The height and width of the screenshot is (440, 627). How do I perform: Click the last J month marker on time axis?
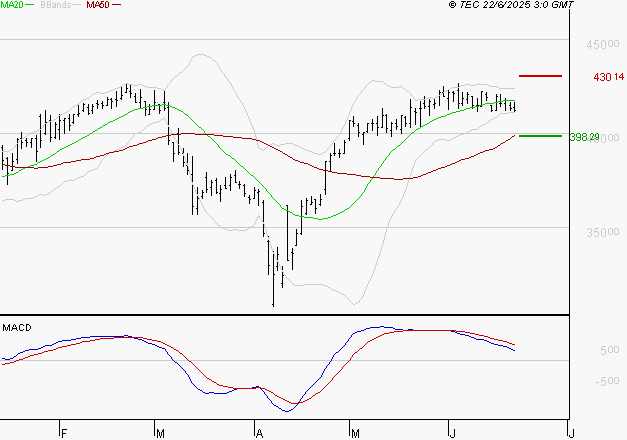click(570, 432)
